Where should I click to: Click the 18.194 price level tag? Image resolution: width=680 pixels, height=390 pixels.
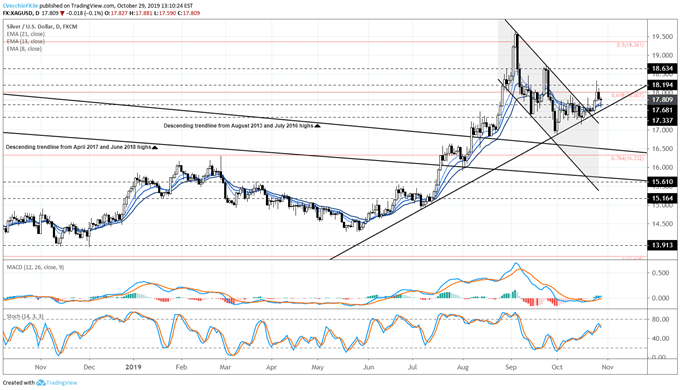coord(662,85)
